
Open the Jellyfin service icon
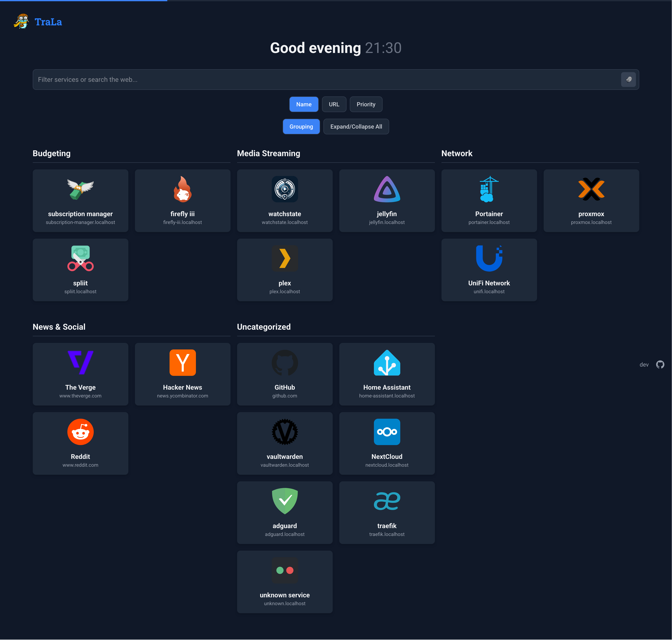pyautogui.click(x=387, y=189)
